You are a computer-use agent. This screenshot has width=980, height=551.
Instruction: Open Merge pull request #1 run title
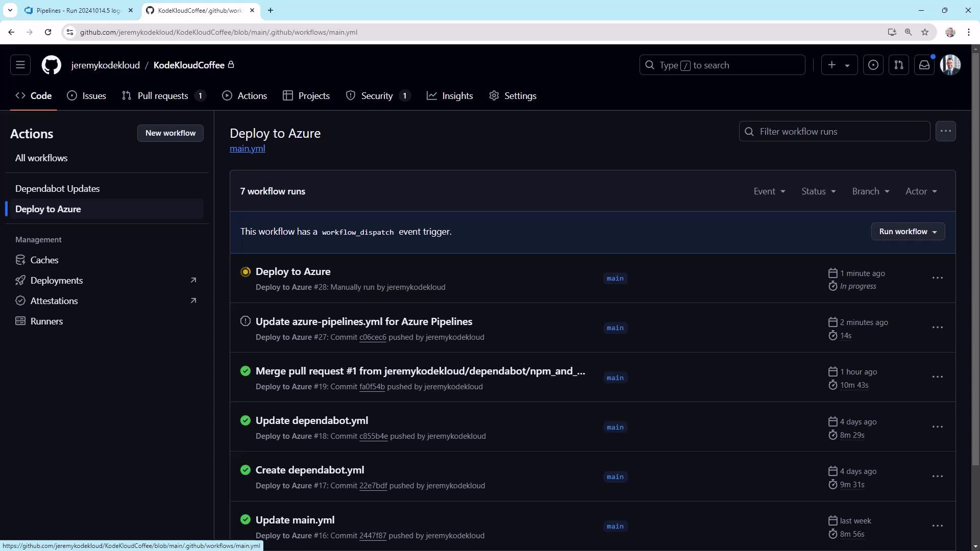coord(420,371)
